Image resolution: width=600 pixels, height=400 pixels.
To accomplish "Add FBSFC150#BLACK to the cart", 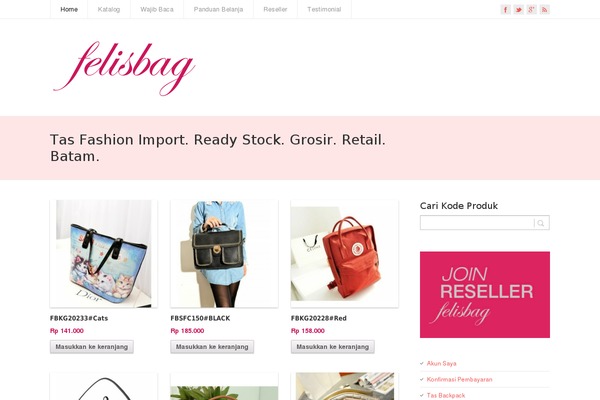I will tap(212, 347).
